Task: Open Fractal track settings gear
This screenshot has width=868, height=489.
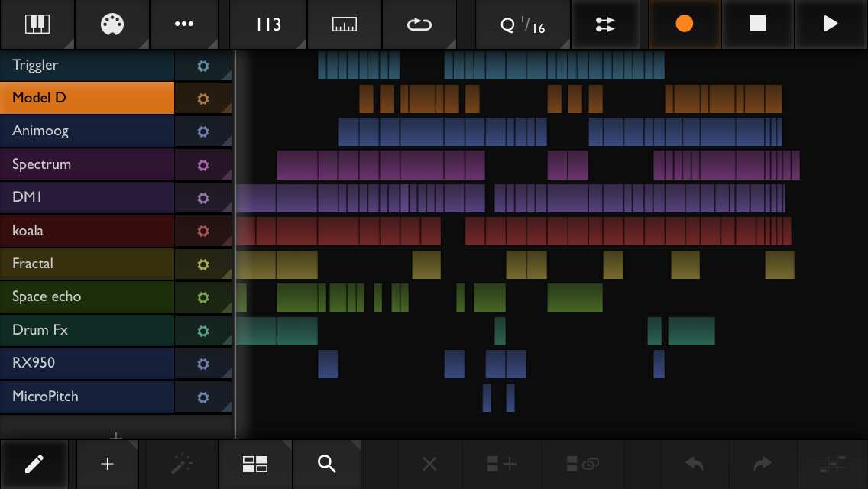Action: (x=203, y=264)
